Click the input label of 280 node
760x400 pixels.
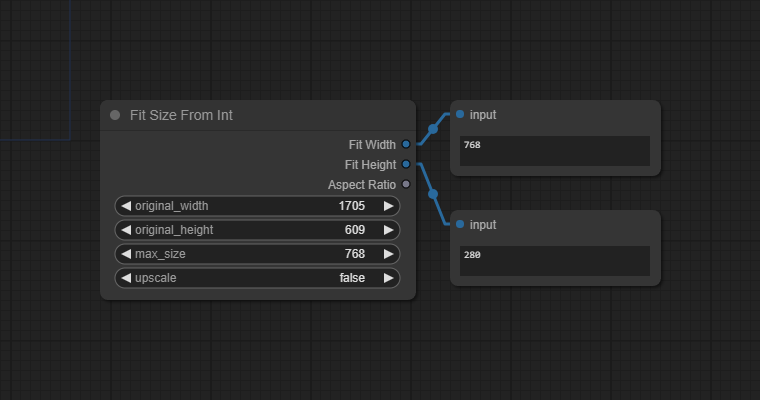[483, 225]
